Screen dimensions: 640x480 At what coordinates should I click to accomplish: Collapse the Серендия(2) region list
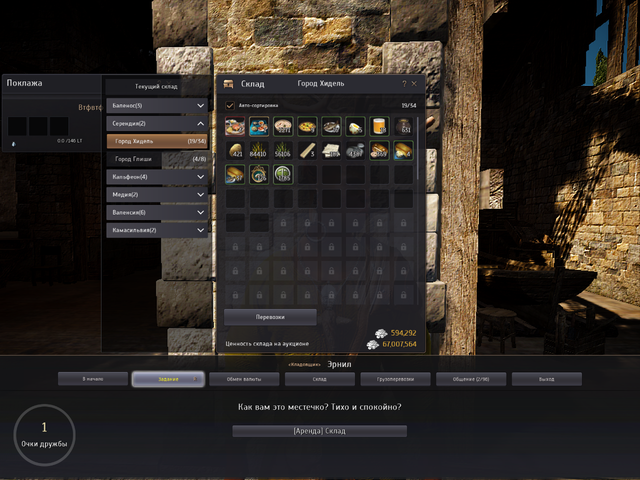pos(157,123)
